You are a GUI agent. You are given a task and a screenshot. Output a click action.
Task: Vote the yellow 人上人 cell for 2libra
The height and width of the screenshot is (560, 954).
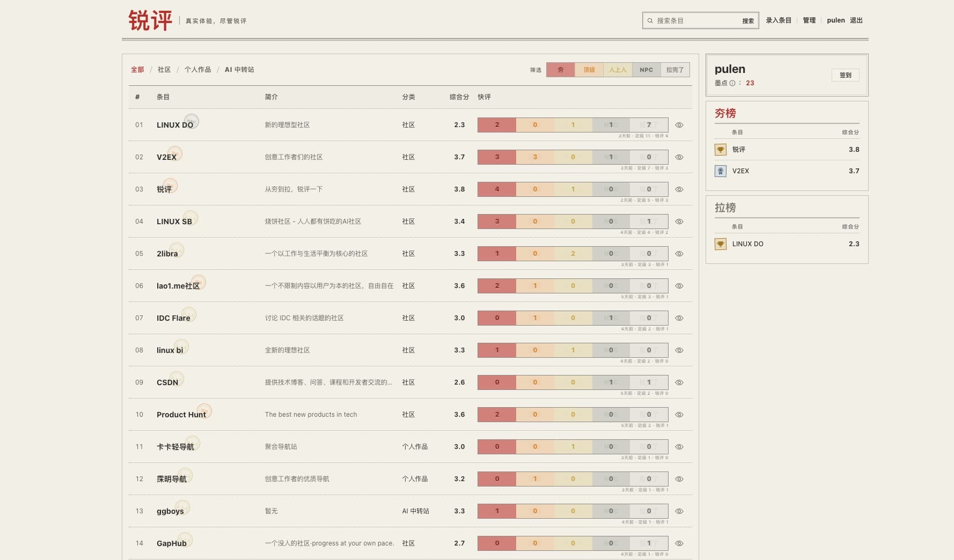[573, 254]
